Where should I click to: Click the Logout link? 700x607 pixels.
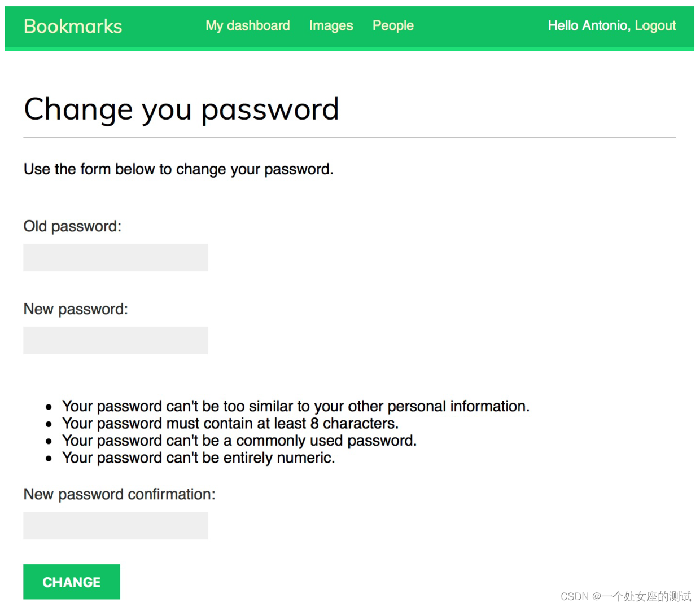pyautogui.click(x=655, y=25)
